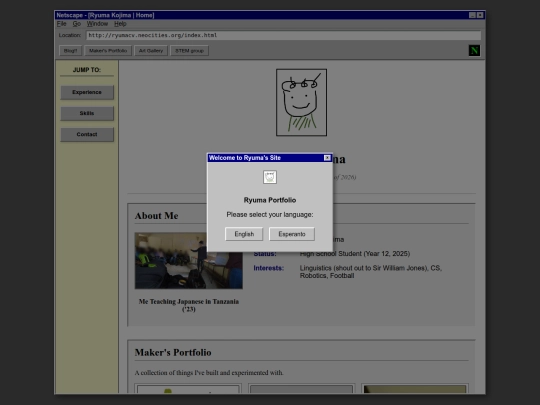Choose English in the language dialog
Screen dimensions: 540x405
tap(244, 234)
